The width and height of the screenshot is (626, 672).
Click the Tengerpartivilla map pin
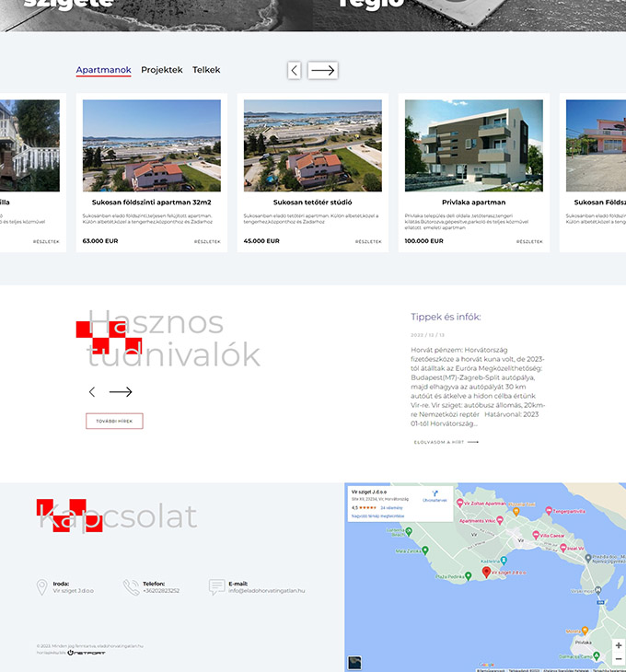click(549, 510)
